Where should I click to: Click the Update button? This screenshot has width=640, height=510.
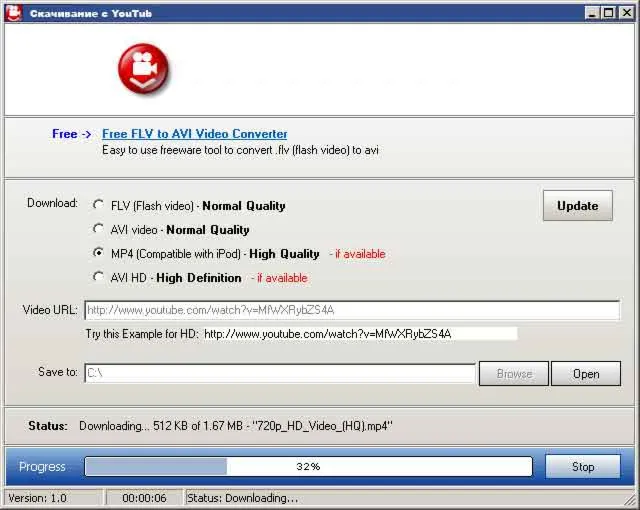click(578, 206)
